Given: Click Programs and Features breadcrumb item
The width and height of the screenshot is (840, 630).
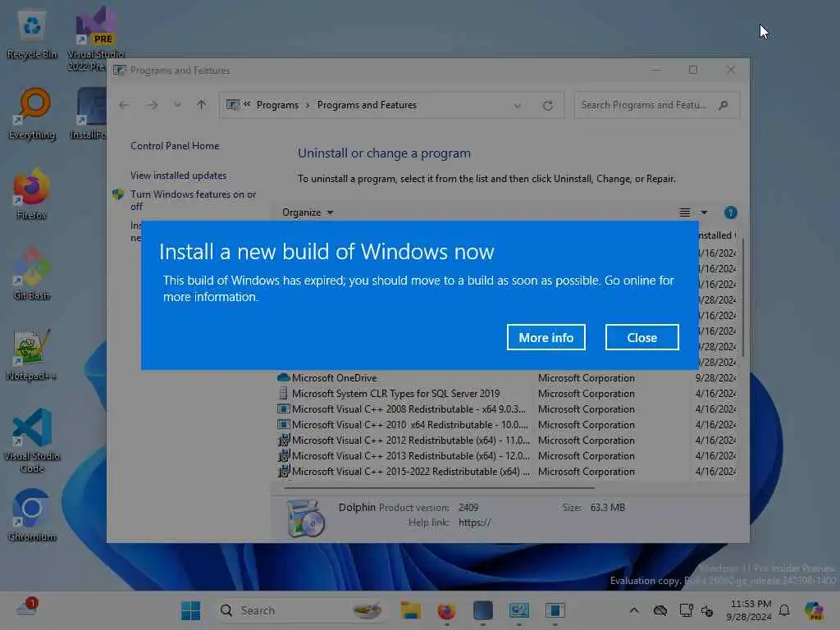Looking at the screenshot, I should pos(367,105).
